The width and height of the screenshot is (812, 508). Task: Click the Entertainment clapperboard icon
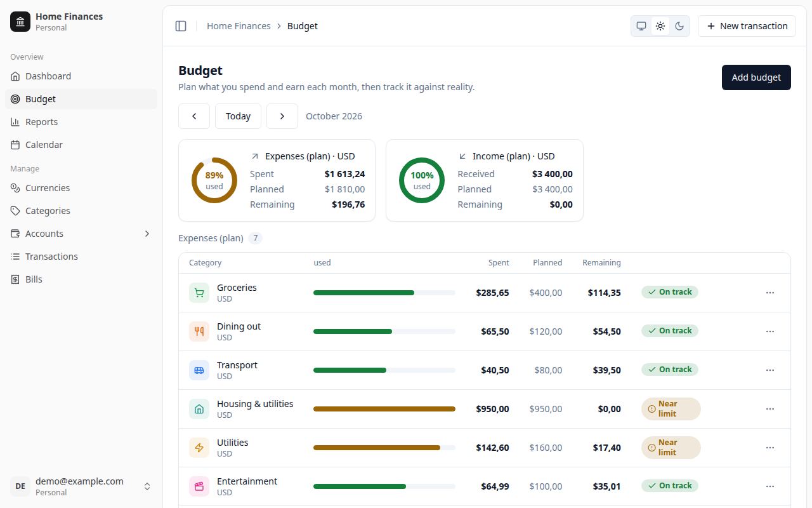click(x=199, y=486)
